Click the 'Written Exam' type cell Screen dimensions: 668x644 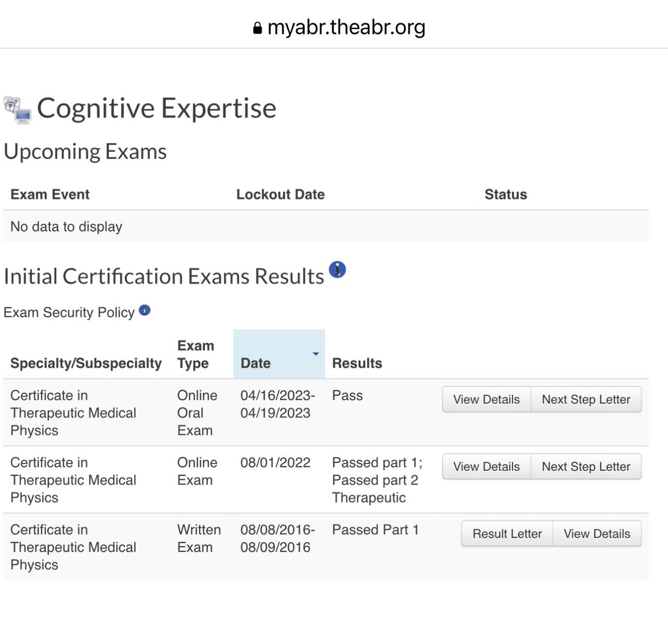199,538
